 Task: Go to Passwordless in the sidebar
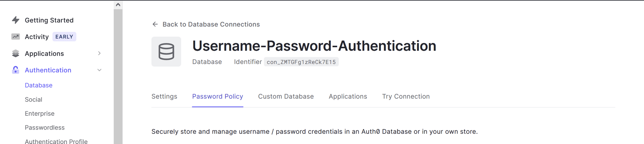(x=45, y=128)
